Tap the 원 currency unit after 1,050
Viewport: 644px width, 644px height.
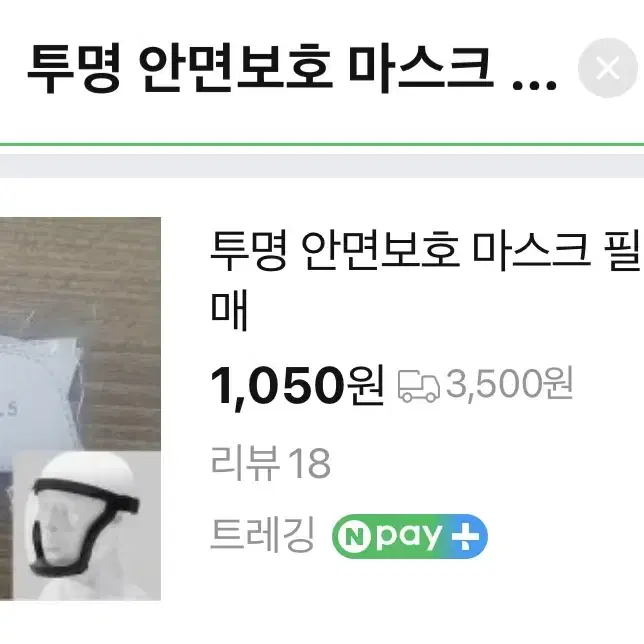pos(366,386)
